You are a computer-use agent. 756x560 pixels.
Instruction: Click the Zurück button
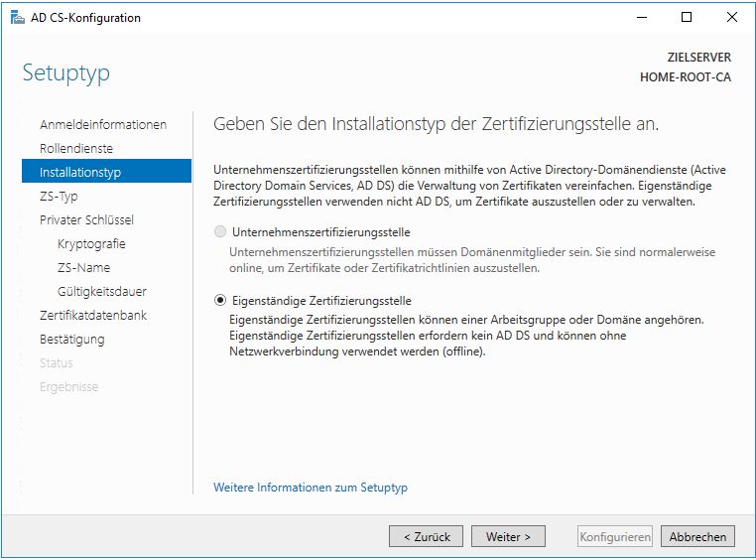[x=427, y=536]
